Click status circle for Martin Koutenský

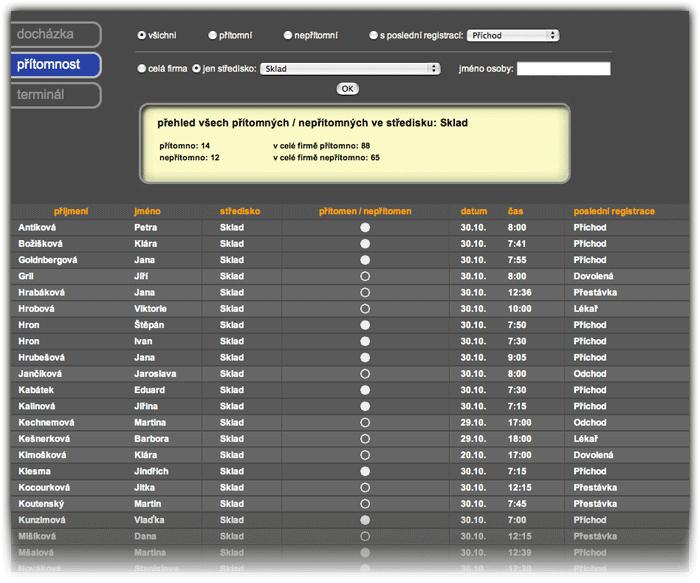(x=365, y=504)
